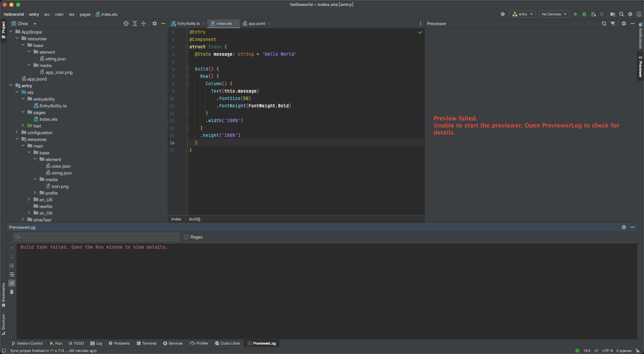The height and width of the screenshot is (354, 644).
Task: Open IDE settings gear in top toolbar
Action: (630, 14)
